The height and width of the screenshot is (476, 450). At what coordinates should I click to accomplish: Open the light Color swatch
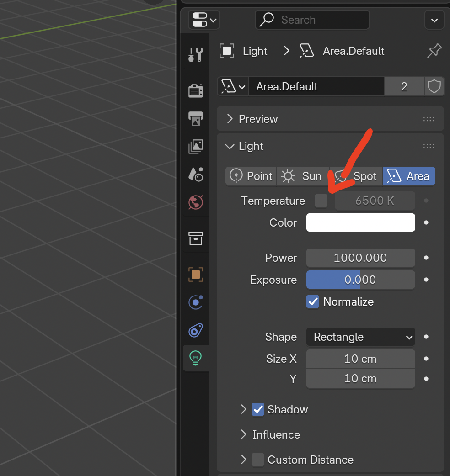click(x=360, y=223)
